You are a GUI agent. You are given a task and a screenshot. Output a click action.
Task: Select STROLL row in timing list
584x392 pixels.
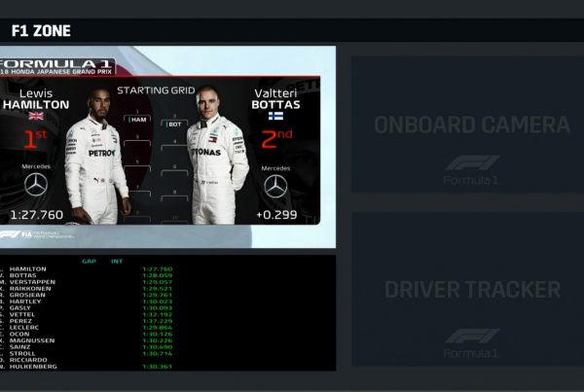point(87,354)
